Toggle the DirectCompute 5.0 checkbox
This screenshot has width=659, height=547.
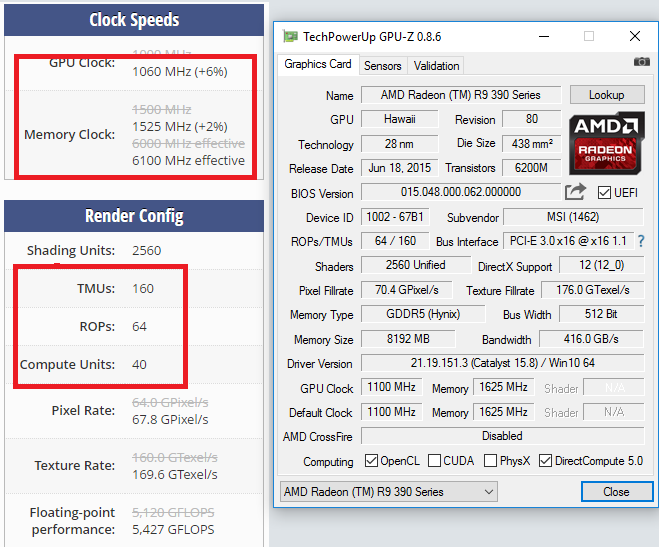[x=545, y=460]
